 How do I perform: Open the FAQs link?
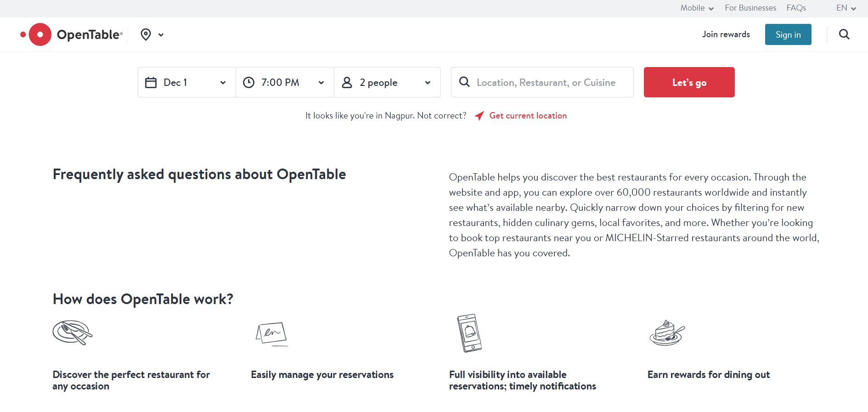coord(796,8)
